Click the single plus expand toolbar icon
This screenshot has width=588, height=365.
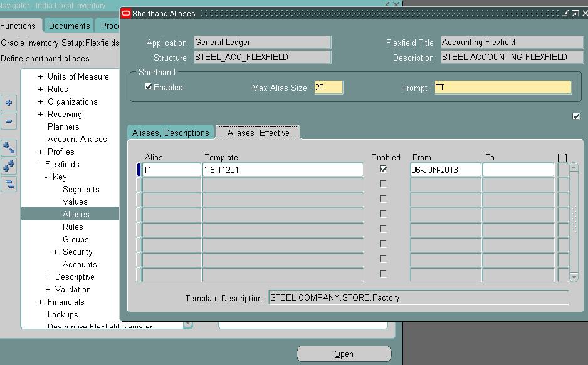point(8,103)
